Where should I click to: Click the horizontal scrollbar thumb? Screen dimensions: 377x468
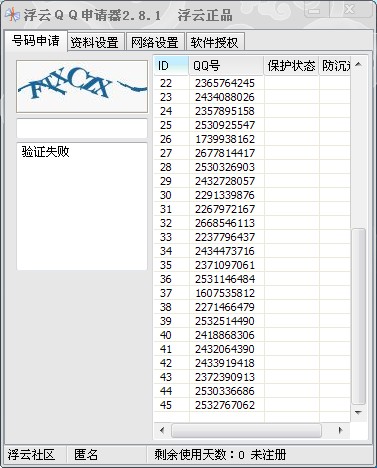(x=246, y=430)
